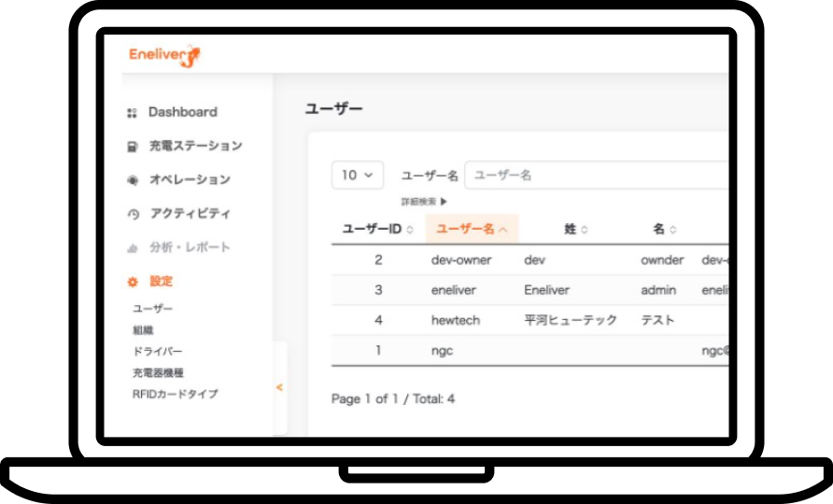This screenshot has height=504, width=833.
Task: Expand the 詳細検索 advanced search
Action: tap(424, 202)
